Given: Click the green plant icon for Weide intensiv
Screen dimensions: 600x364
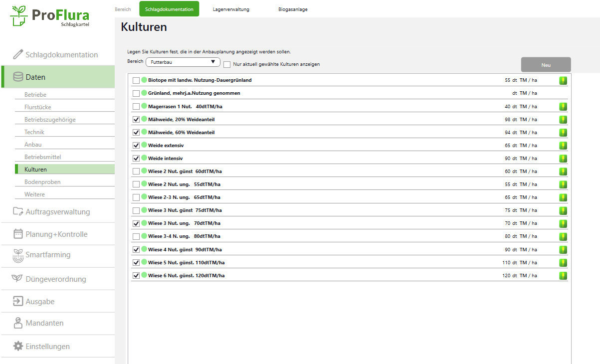Looking at the screenshot, I should click(x=563, y=159).
